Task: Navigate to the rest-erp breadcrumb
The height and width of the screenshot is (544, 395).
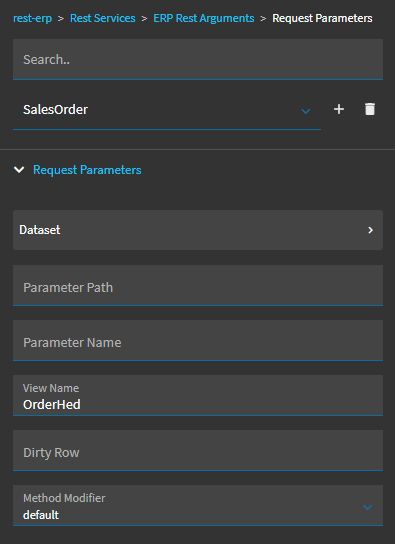Action: tap(33, 18)
